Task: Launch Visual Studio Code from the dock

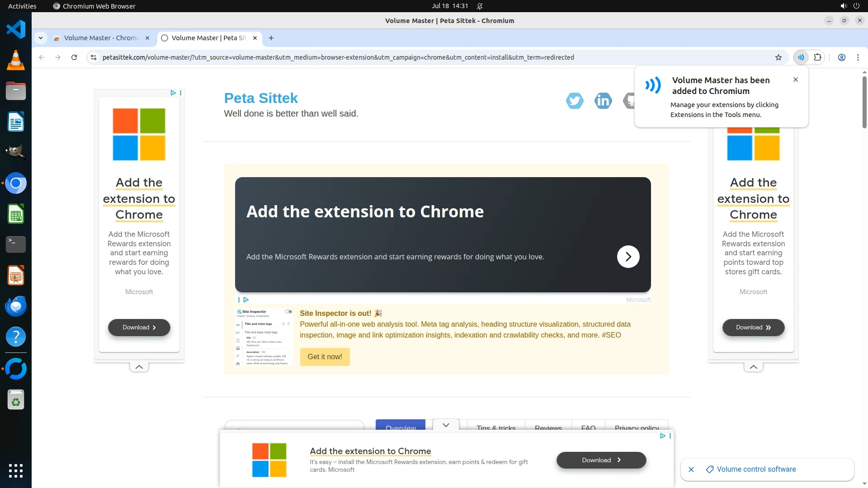Action: [x=16, y=30]
